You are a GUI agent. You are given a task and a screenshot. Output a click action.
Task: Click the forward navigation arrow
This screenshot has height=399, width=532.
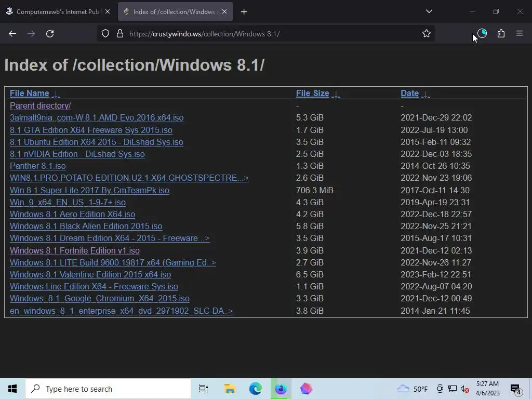tap(31, 34)
